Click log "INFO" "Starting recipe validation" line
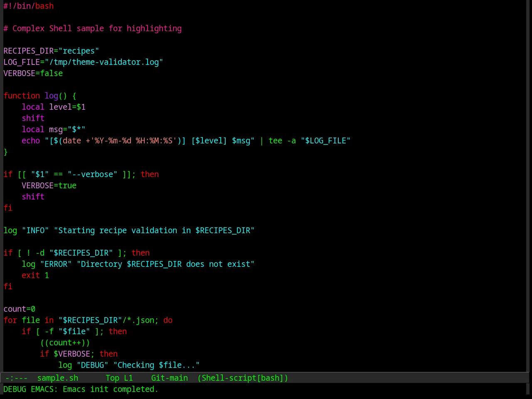The height and width of the screenshot is (399, 532). tap(129, 230)
